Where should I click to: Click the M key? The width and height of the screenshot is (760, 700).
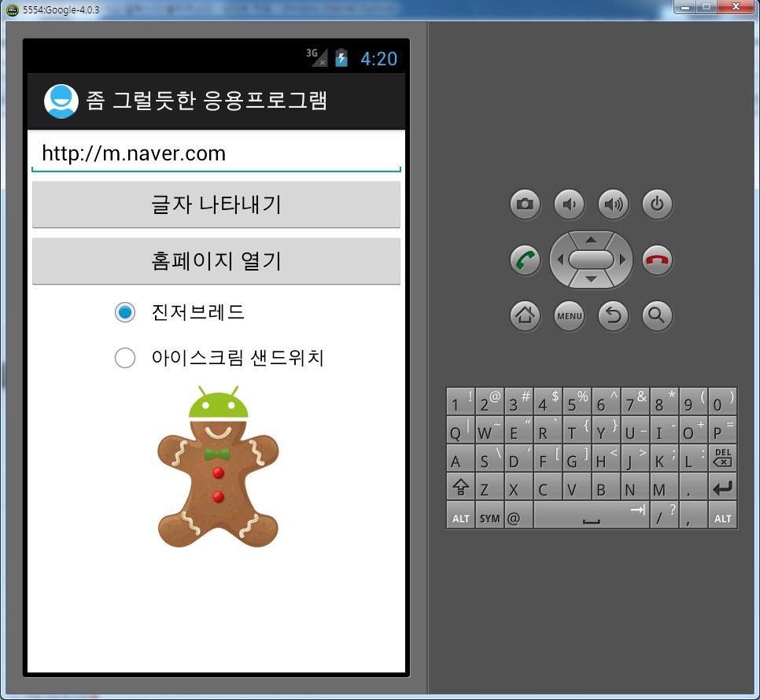click(664, 486)
